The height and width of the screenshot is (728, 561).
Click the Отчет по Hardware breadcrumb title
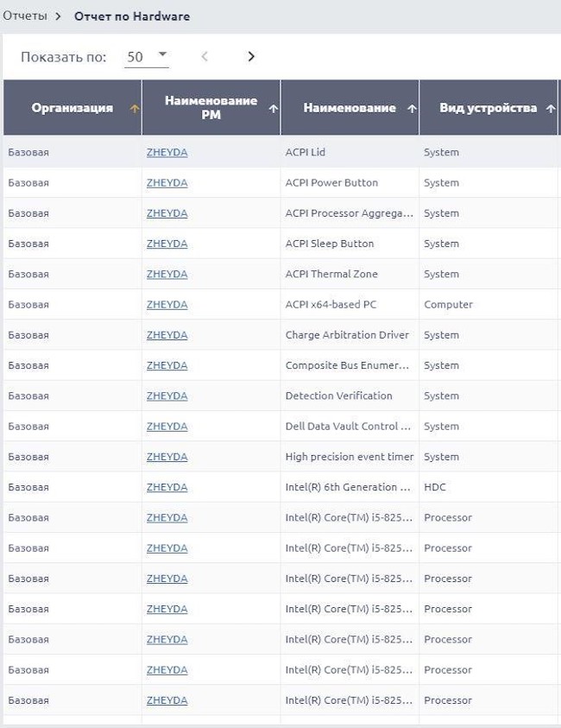[132, 16]
